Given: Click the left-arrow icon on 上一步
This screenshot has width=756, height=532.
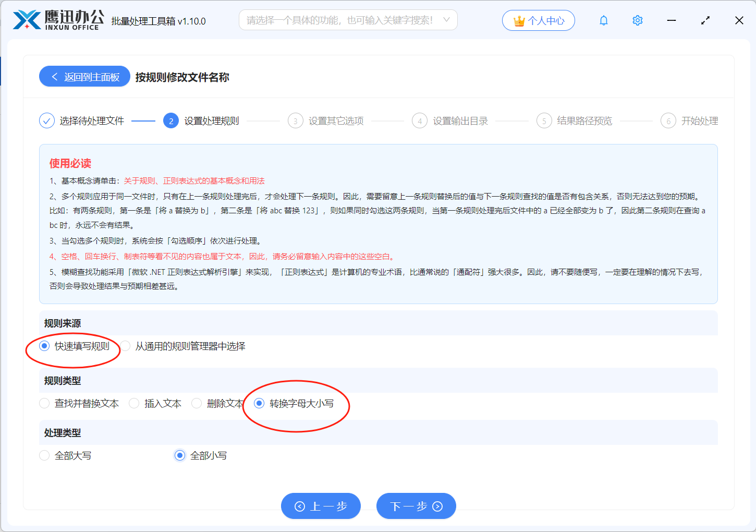Looking at the screenshot, I should [x=300, y=506].
